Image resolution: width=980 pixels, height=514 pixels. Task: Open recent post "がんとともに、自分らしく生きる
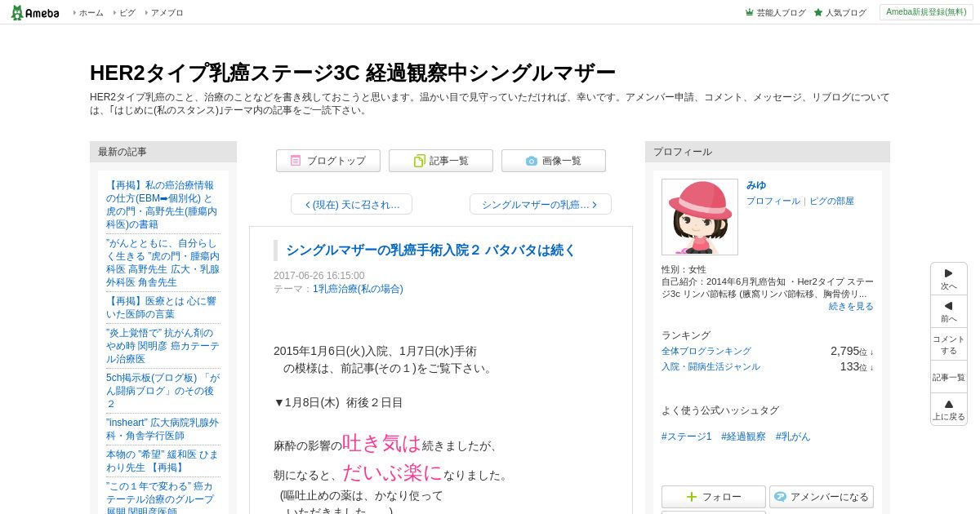tap(163, 263)
